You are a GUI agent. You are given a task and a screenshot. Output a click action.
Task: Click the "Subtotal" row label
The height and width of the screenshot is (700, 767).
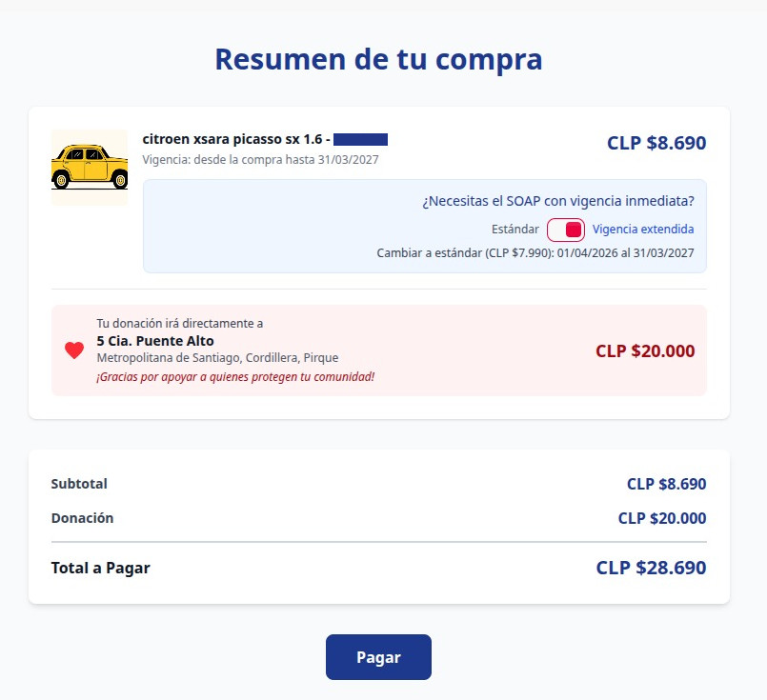[x=79, y=484]
